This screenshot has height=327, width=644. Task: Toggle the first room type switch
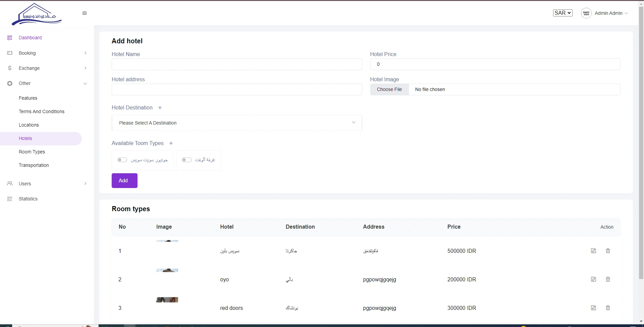coord(122,160)
